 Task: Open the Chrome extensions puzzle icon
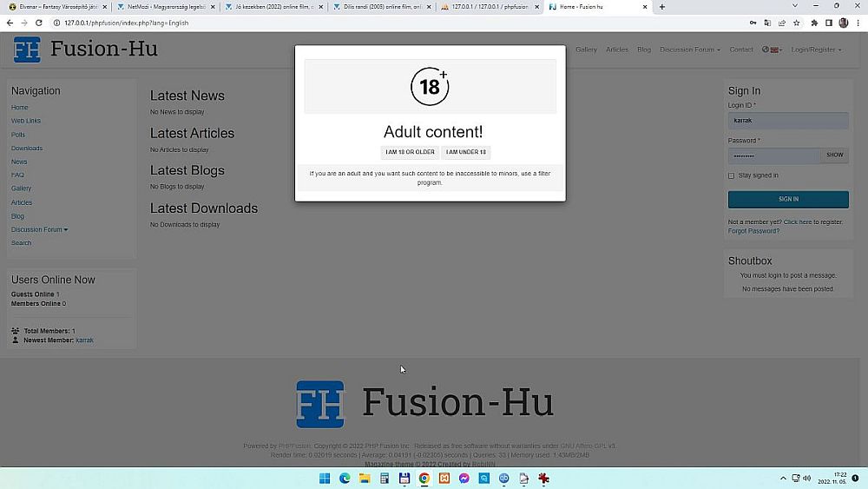pyautogui.click(x=814, y=23)
